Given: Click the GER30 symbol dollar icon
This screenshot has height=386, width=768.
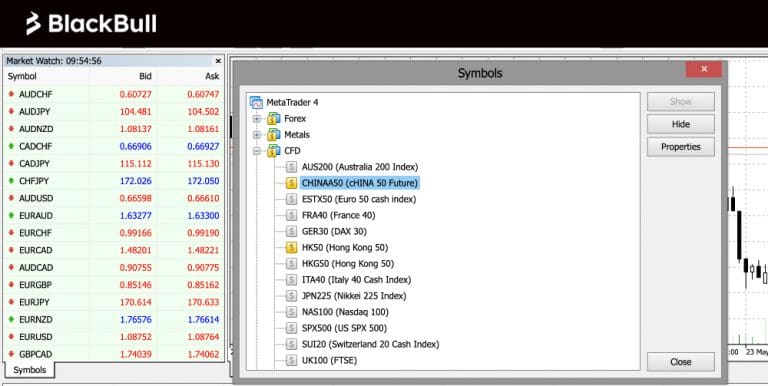Looking at the screenshot, I should point(291,231).
